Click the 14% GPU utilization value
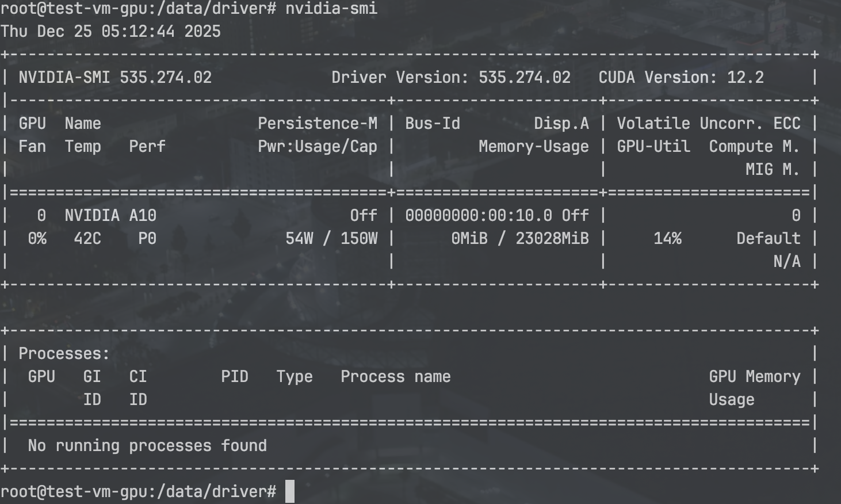This screenshot has width=841, height=504. [667, 239]
